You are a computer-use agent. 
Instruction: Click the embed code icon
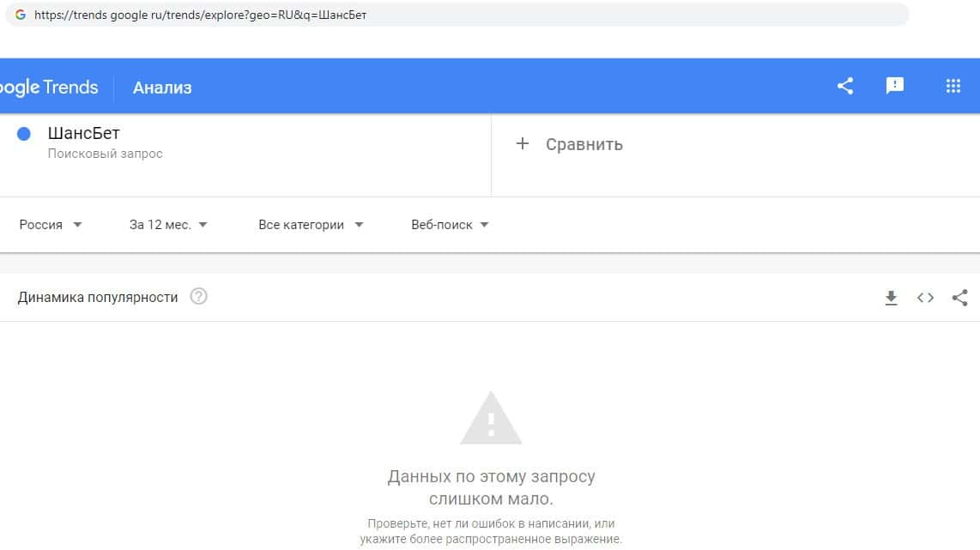pyautogui.click(x=925, y=298)
